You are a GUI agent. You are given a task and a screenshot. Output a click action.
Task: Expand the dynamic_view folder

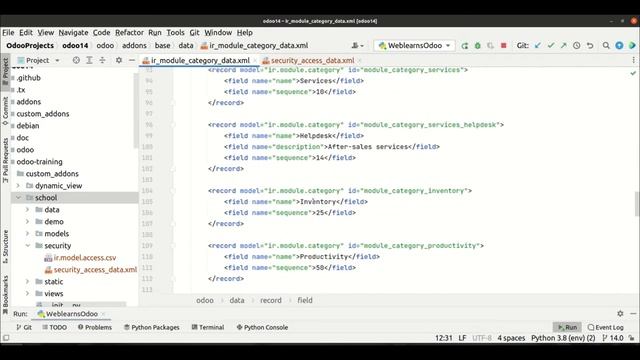pos(18,186)
